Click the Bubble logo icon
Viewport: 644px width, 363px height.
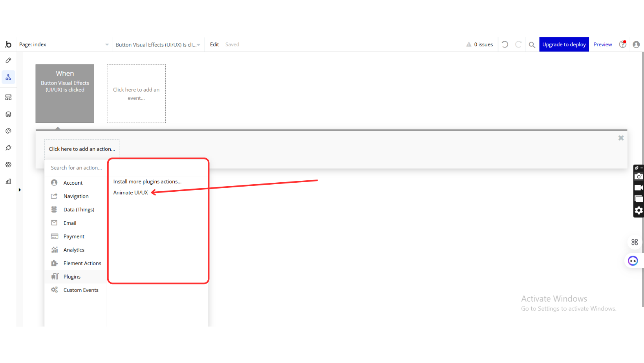point(8,44)
